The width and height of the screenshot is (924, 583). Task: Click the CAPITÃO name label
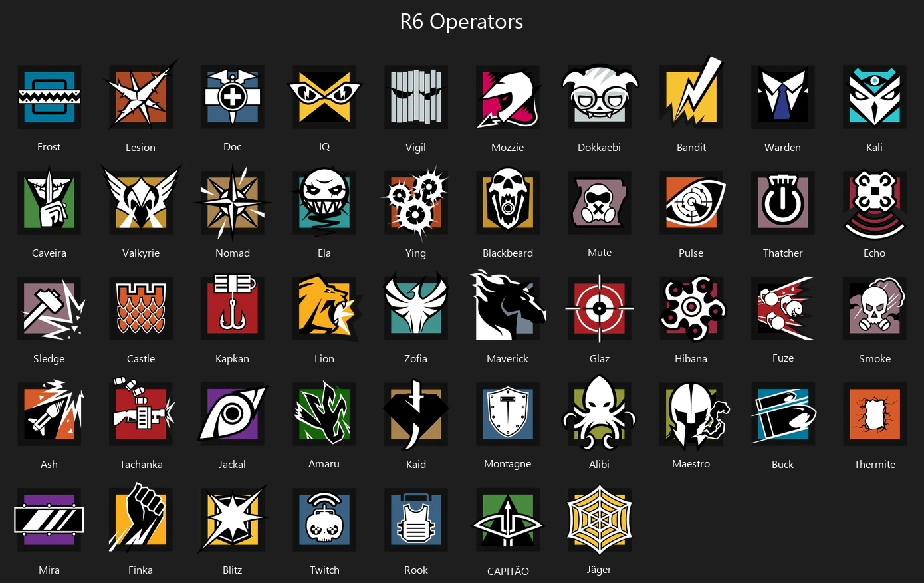pos(508,571)
